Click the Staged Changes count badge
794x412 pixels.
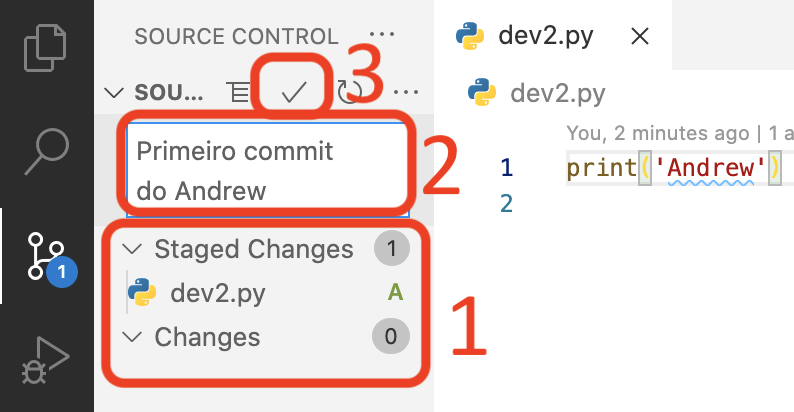(391, 249)
